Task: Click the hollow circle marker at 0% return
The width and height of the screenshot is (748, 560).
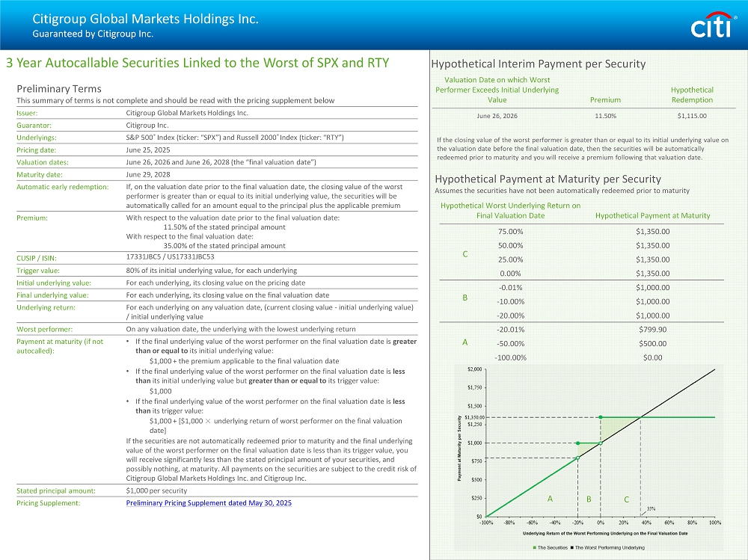Action: [601, 443]
